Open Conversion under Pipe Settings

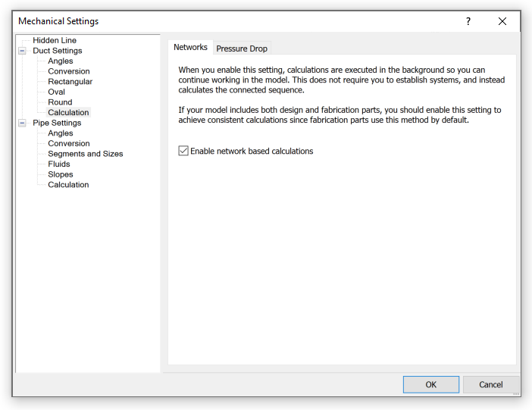pyautogui.click(x=69, y=143)
